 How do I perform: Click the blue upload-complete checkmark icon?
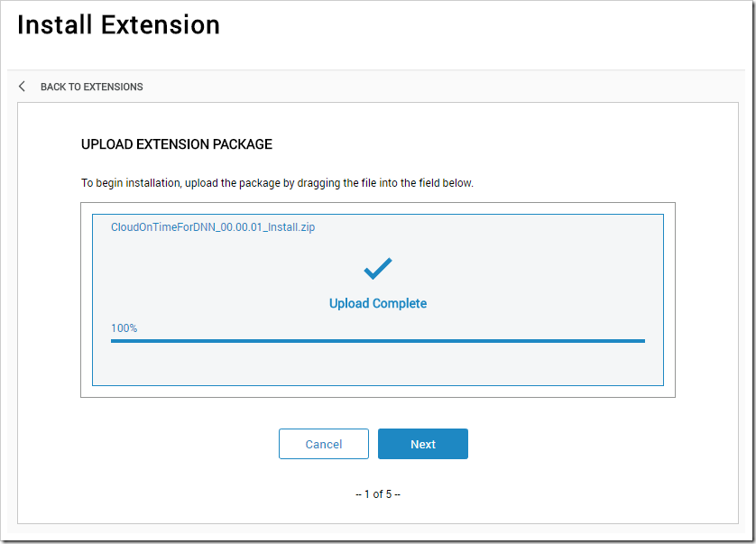(x=378, y=269)
